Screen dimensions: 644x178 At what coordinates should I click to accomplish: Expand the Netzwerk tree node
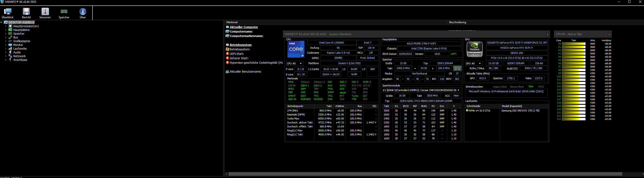[6, 56]
